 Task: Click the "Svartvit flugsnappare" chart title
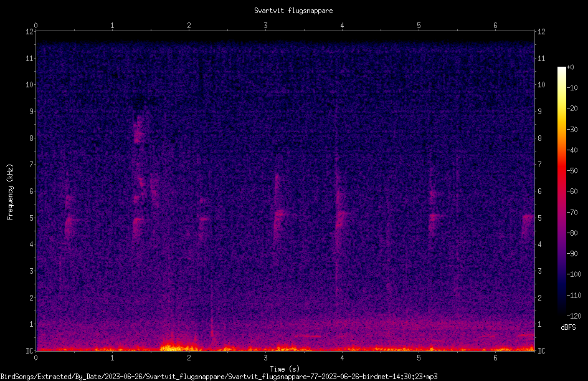point(293,11)
